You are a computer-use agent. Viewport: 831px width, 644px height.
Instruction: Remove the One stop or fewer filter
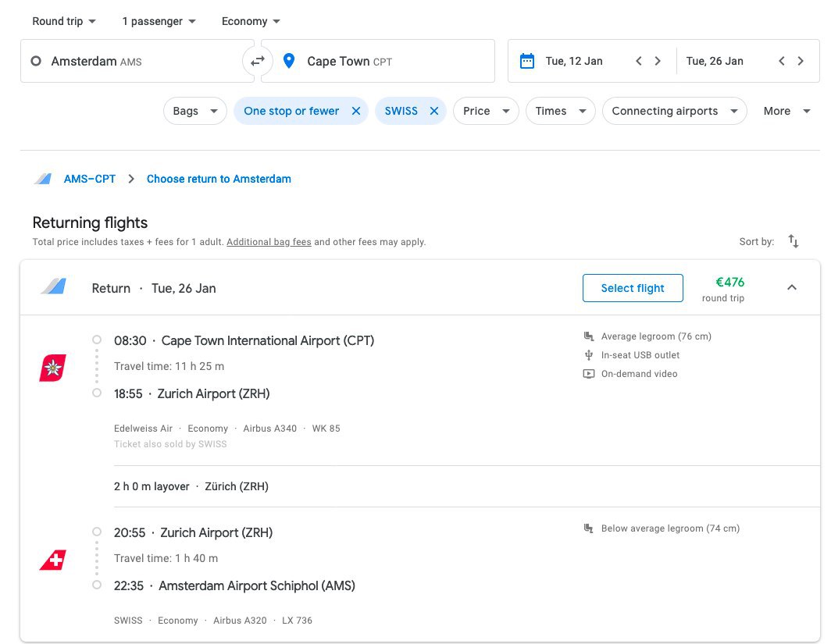356,111
